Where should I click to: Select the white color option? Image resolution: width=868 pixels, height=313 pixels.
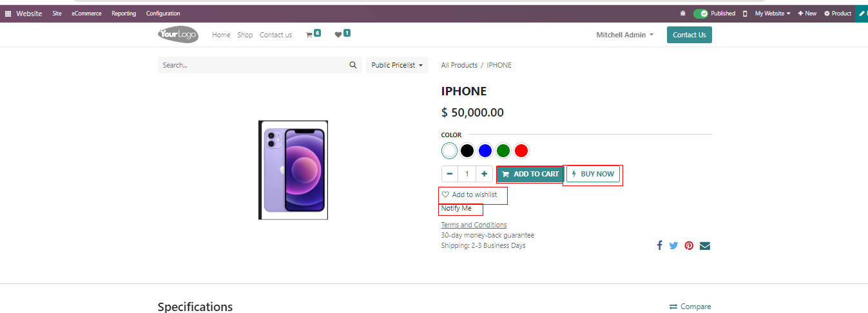pyautogui.click(x=449, y=151)
